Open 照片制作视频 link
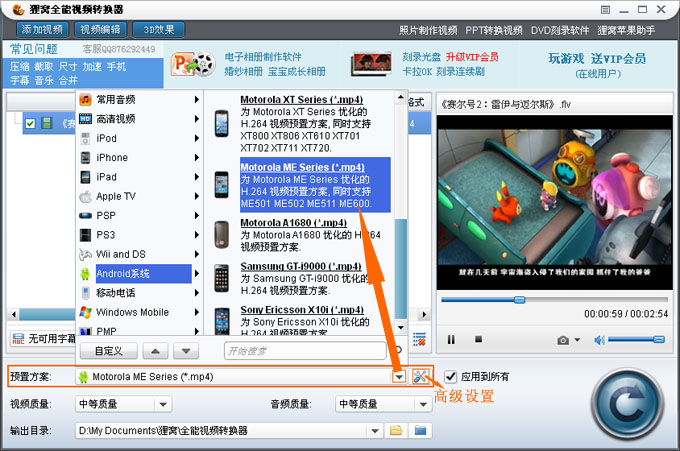 click(x=428, y=30)
